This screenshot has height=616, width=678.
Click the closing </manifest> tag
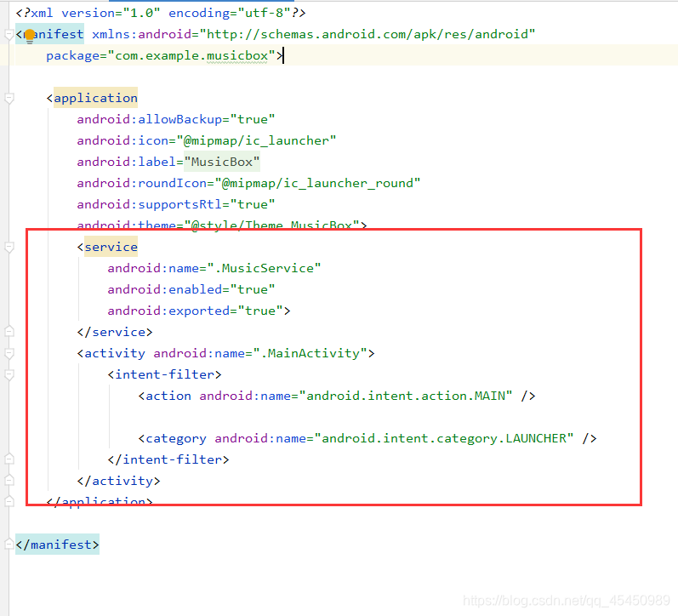tap(57, 545)
